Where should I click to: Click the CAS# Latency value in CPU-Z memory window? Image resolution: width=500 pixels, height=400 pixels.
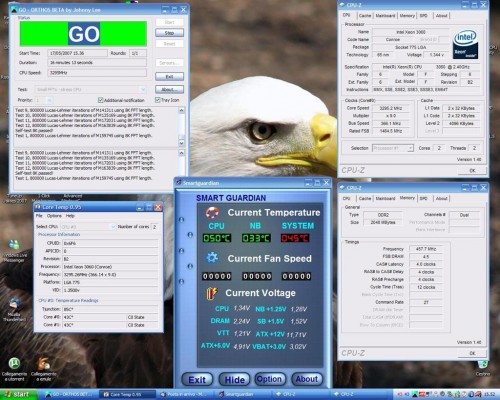(x=426, y=264)
